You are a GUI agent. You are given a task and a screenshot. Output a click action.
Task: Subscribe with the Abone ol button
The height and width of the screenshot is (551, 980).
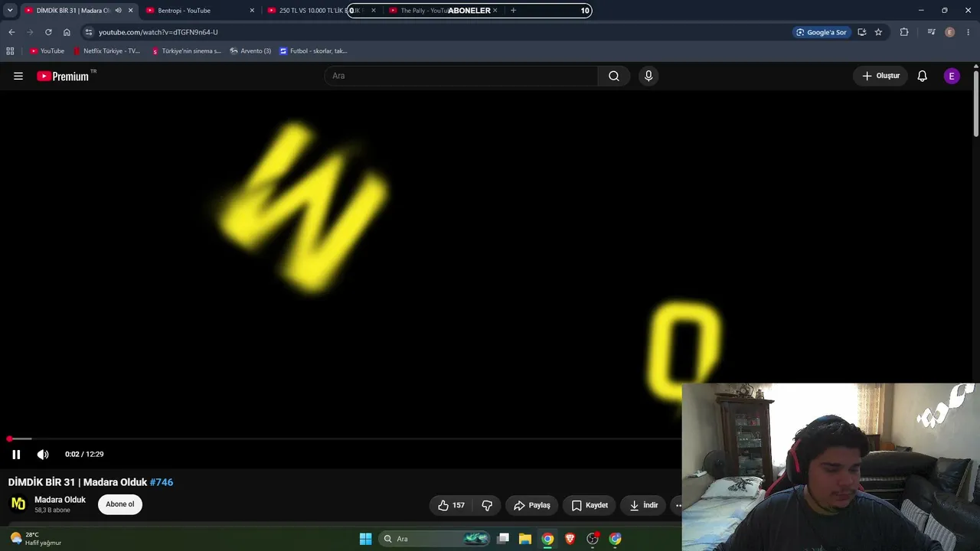(x=120, y=504)
